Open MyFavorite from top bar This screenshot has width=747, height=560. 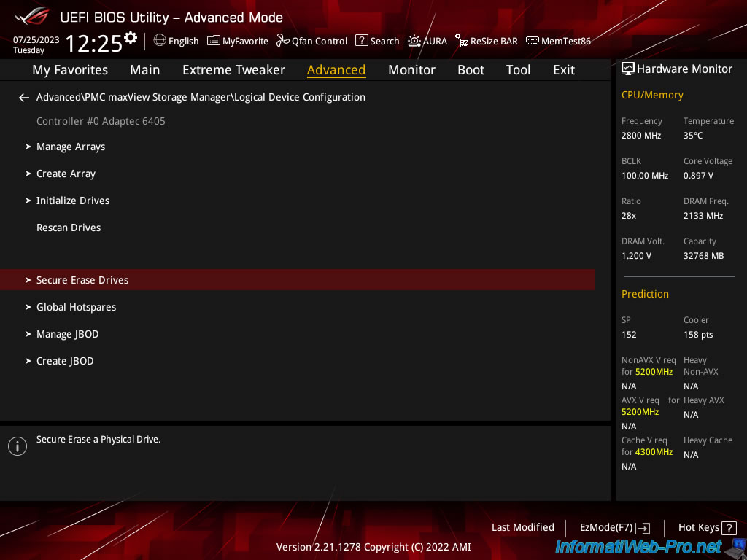point(245,42)
